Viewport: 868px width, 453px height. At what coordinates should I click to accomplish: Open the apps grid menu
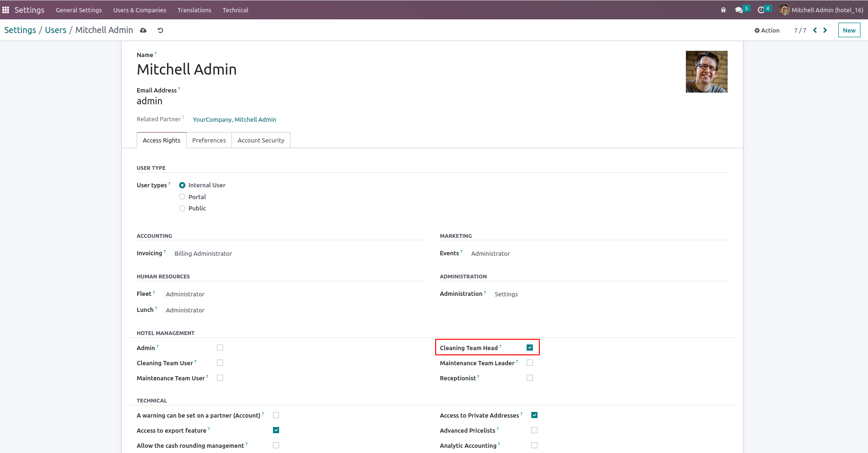click(x=6, y=10)
